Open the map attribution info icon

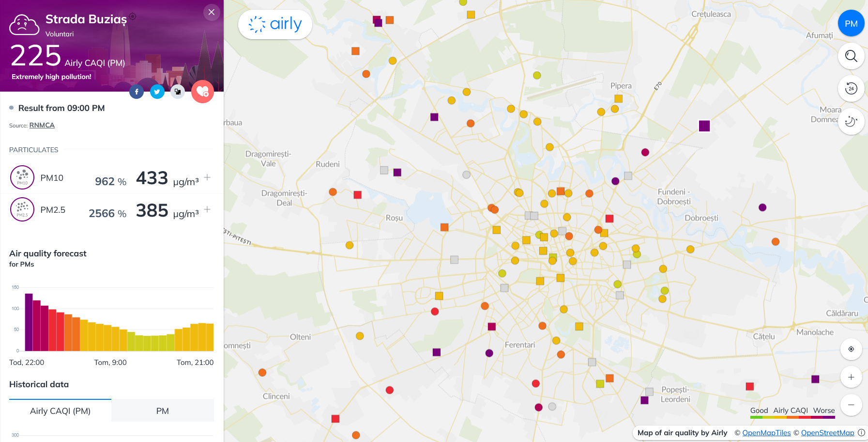pos(861,433)
